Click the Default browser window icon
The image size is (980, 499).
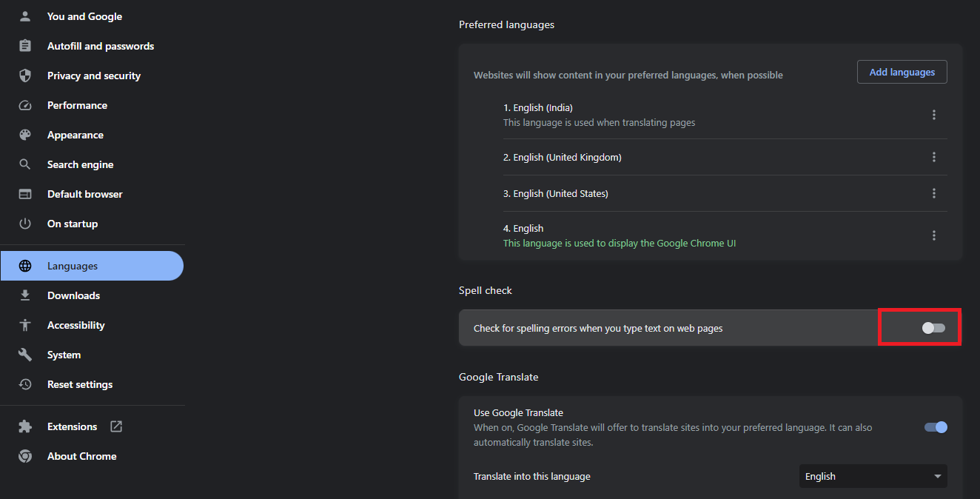tap(25, 194)
